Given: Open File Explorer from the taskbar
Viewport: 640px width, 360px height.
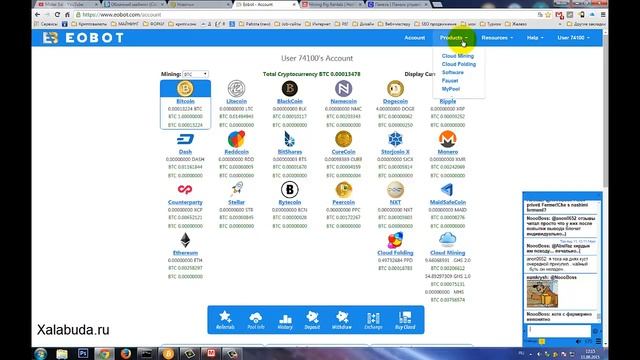Looking at the screenshot, I should pos(62,353).
